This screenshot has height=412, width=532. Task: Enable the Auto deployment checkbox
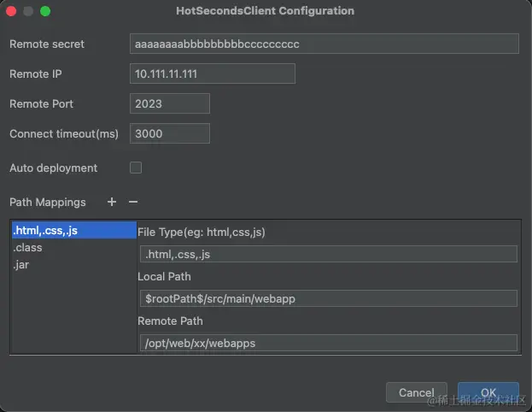coord(136,168)
